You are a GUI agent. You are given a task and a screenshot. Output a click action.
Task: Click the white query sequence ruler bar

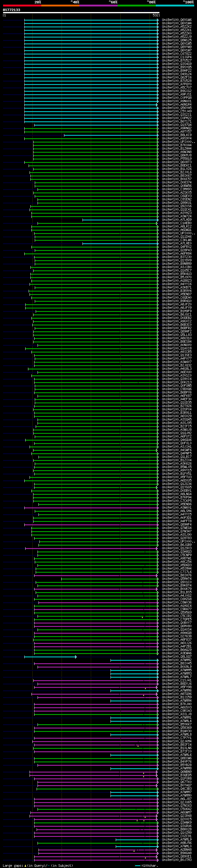81,12
